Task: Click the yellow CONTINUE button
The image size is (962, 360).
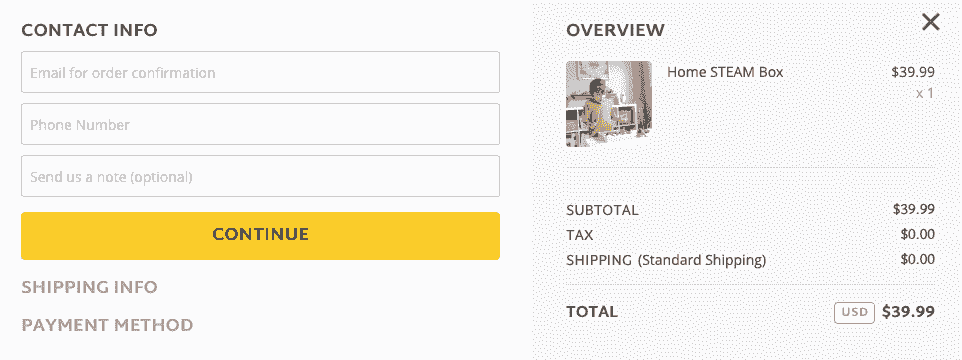Action: tap(260, 236)
